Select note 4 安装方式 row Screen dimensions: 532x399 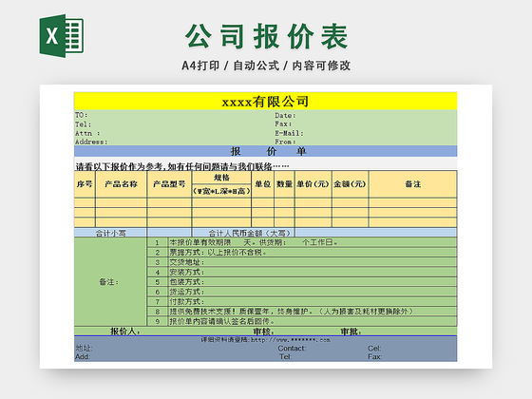point(313,272)
